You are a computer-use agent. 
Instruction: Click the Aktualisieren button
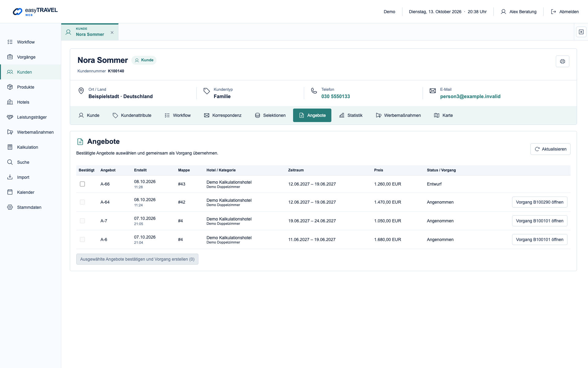(550, 149)
